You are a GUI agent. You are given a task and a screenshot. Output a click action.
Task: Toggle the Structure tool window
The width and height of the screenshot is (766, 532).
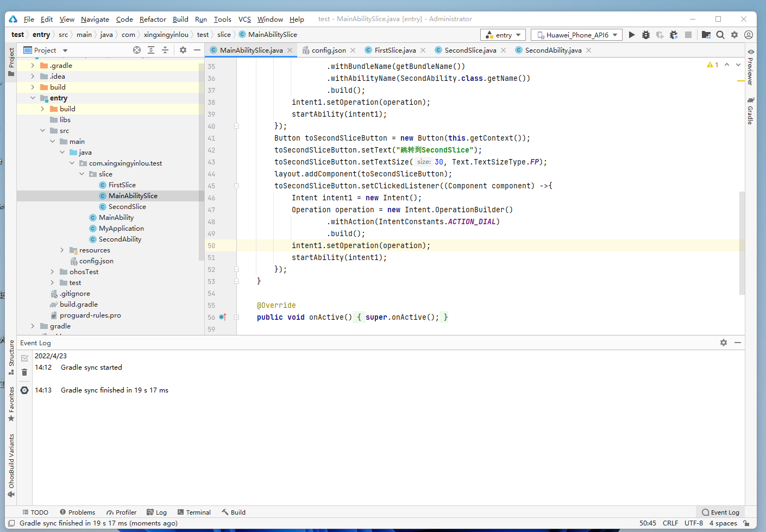(11, 357)
